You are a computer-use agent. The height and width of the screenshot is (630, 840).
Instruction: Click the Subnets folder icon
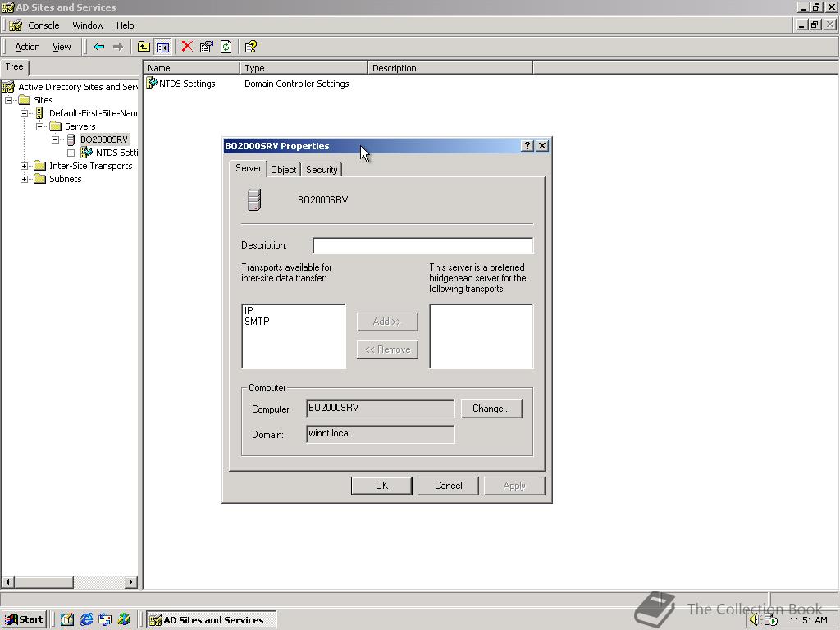coord(39,179)
